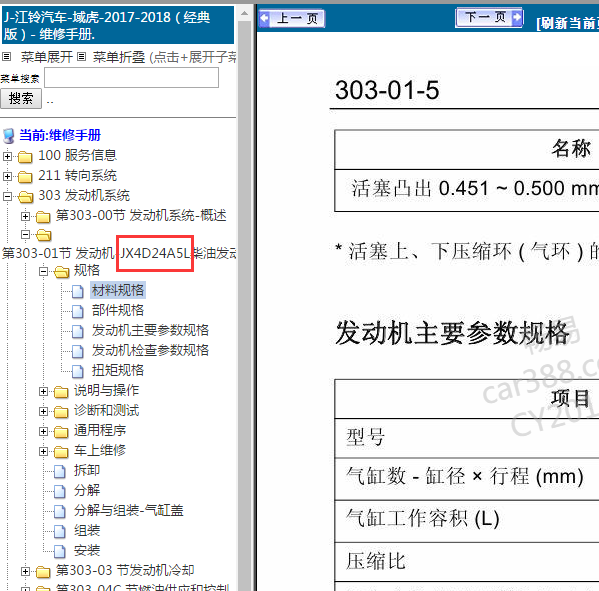The width and height of the screenshot is (599, 591).
Task: Click the 菜单展开 list icon
Action: pyautogui.click(x=6, y=57)
